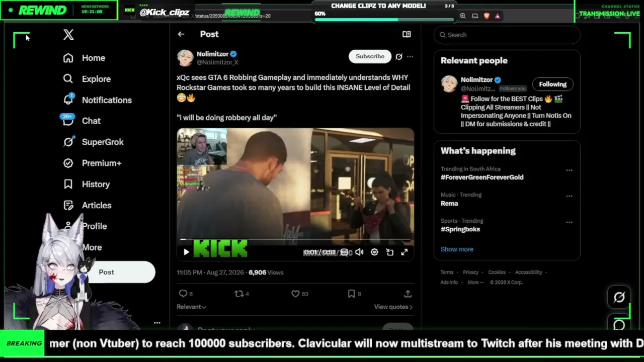Select Notifications in the navigation menu
Screen dimensions: 644x362
[x=107, y=100]
